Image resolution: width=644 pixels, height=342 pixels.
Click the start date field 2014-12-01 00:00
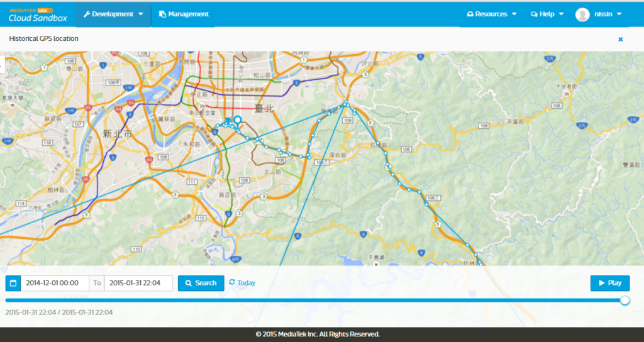click(55, 284)
